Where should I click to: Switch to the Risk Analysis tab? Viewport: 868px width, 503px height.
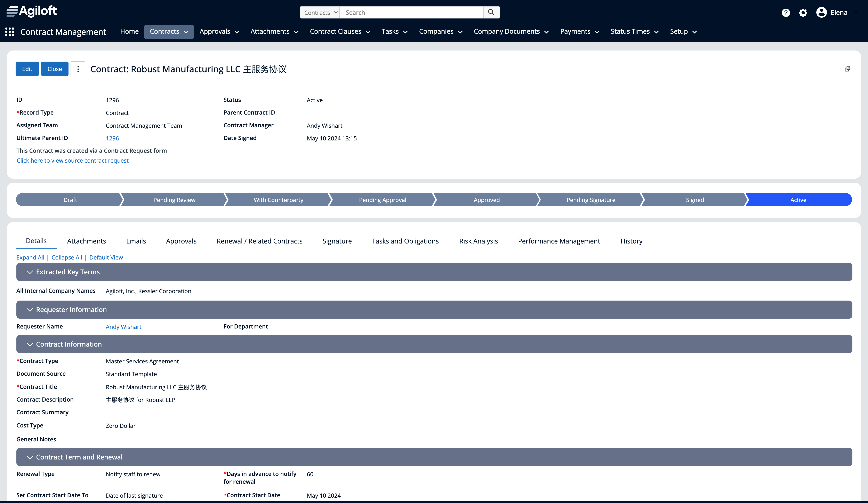point(479,241)
